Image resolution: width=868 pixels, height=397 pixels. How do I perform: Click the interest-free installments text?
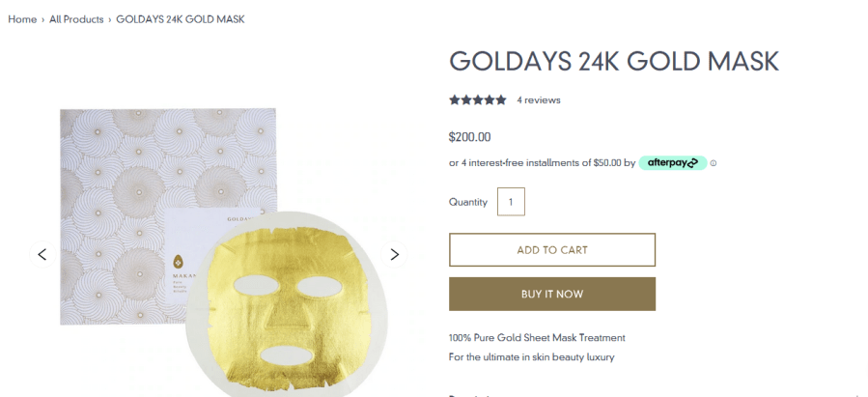tap(541, 163)
